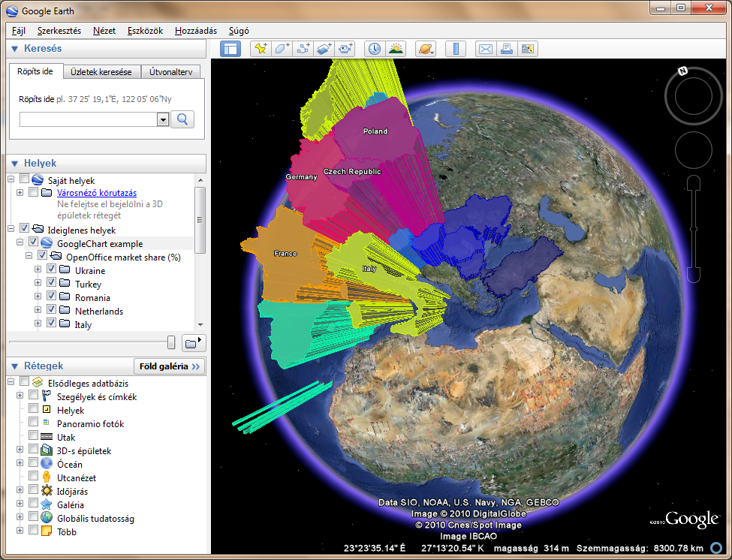Viewport: 732px width, 560px height.
Task: Uncheck the Ukraine folder checkbox
Action: tap(51, 269)
